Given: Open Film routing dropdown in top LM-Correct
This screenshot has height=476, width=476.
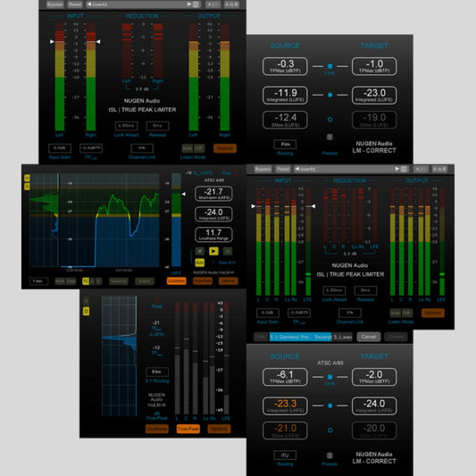Looking at the screenshot, I should point(285,145).
